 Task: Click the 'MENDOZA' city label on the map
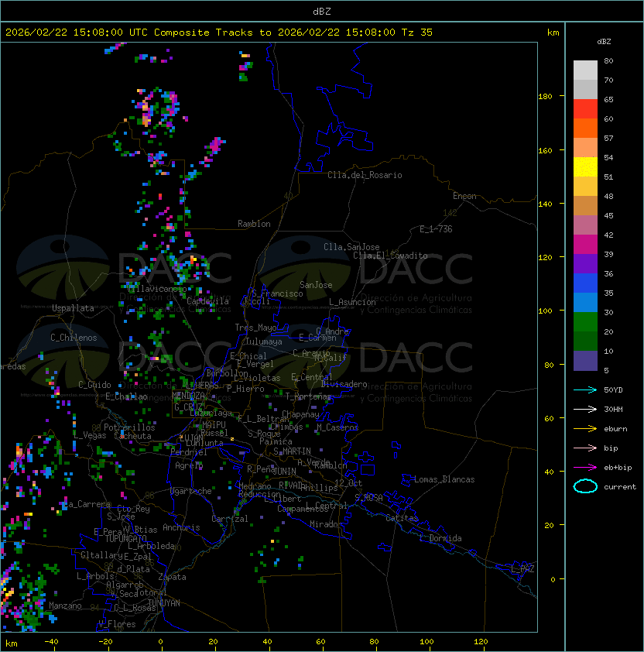pyautogui.click(x=188, y=395)
